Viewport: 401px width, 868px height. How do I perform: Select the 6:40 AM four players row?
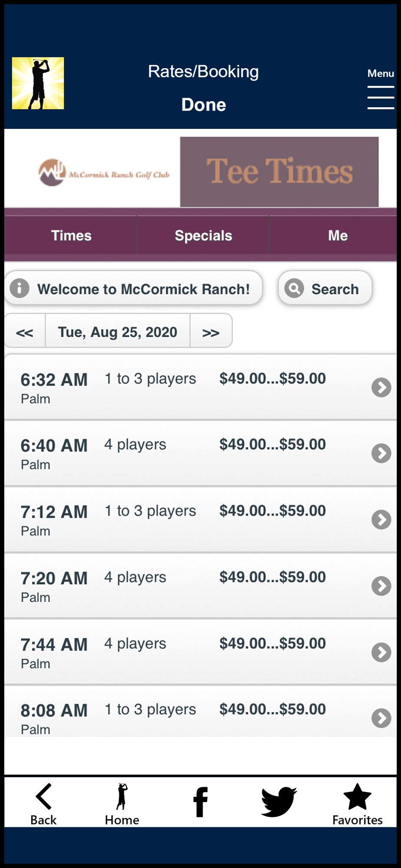pyautogui.click(x=200, y=453)
